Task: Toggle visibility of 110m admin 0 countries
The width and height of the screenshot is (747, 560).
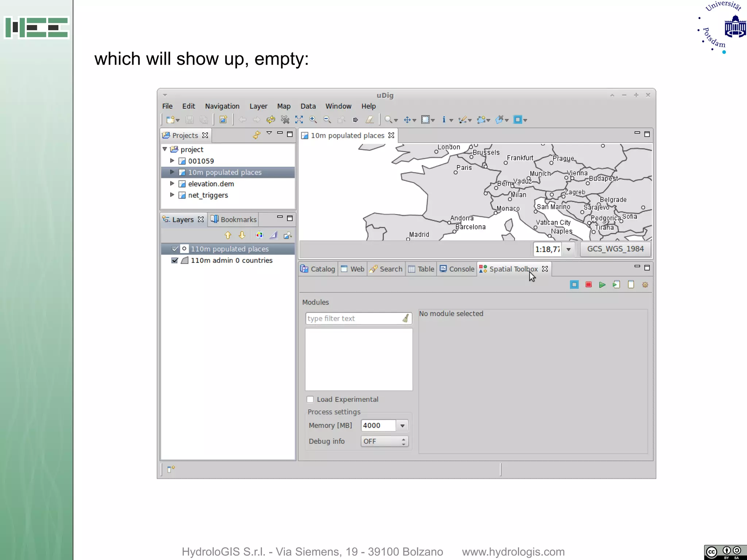Action: [x=175, y=260]
